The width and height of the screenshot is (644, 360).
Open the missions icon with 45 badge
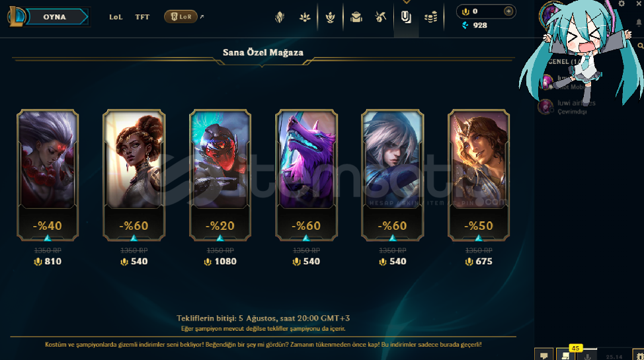tap(565, 355)
